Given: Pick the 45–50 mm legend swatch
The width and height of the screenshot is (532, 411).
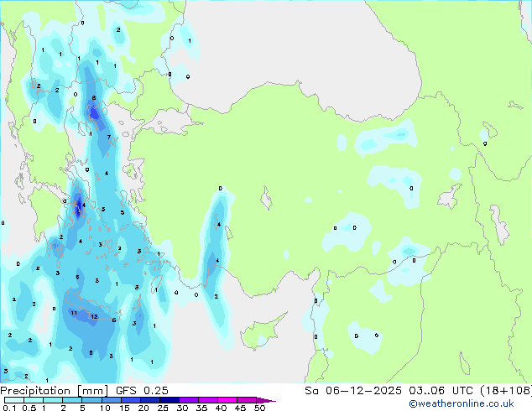Looking at the screenshot, I should point(247,400).
